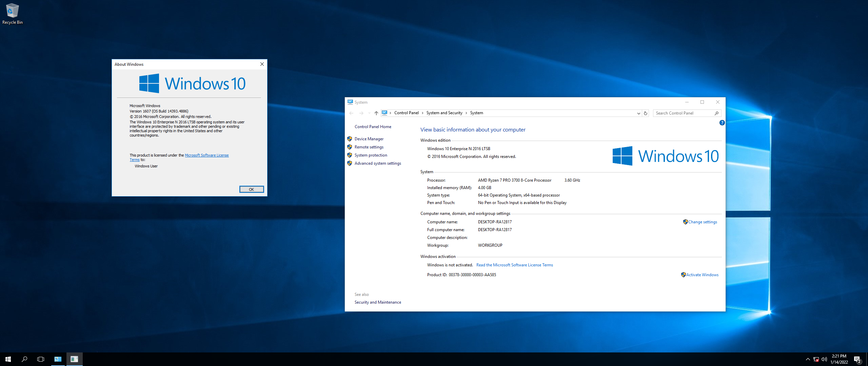Expand chevron after System and Security
The image size is (868, 366).
click(x=466, y=113)
